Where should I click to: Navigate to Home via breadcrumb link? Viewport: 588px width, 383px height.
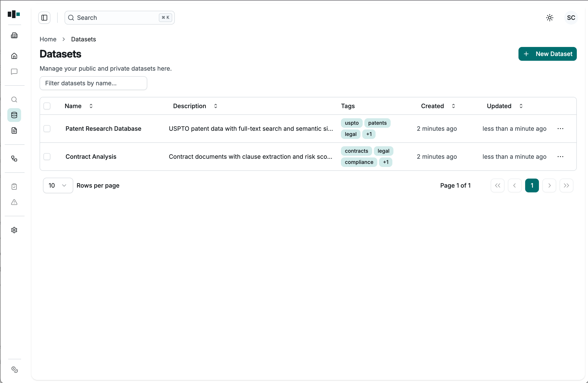click(48, 39)
